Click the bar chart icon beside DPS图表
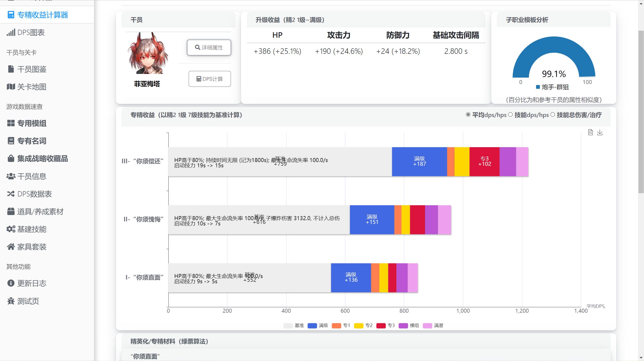The width and height of the screenshot is (644, 361). coord(11,32)
